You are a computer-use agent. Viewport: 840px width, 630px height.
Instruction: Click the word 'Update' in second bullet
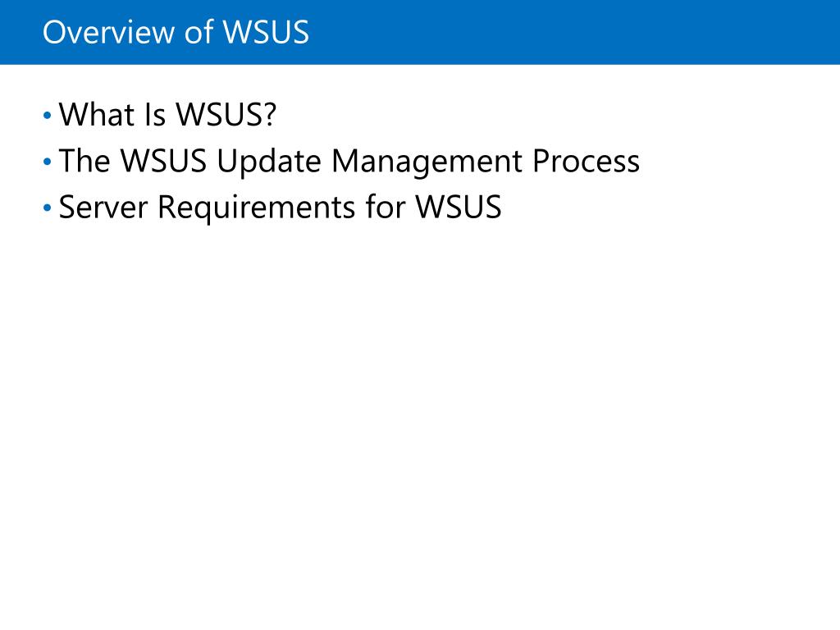pyautogui.click(x=269, y=162)
